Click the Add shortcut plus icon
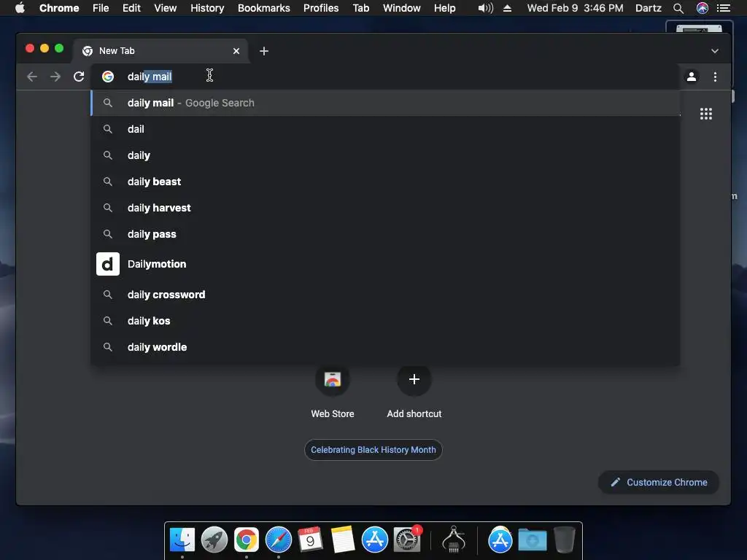The width and height of the screenshot is (747, 560). 414,379
